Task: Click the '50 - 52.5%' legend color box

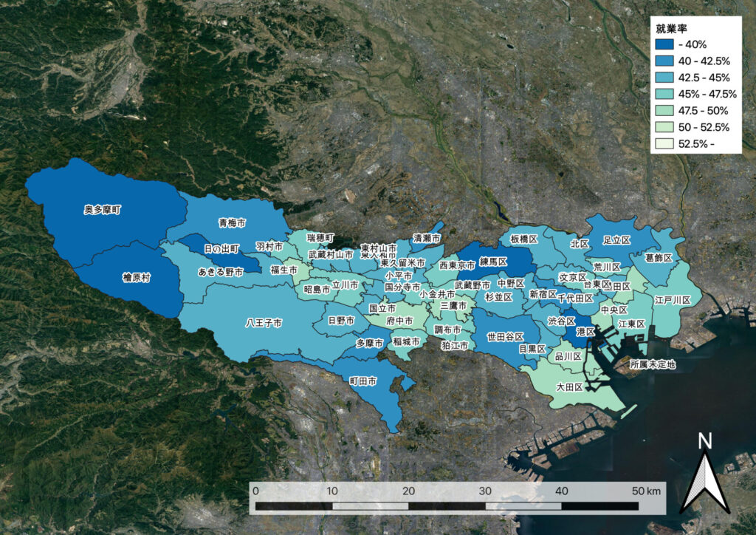Action: click(666, 126)
